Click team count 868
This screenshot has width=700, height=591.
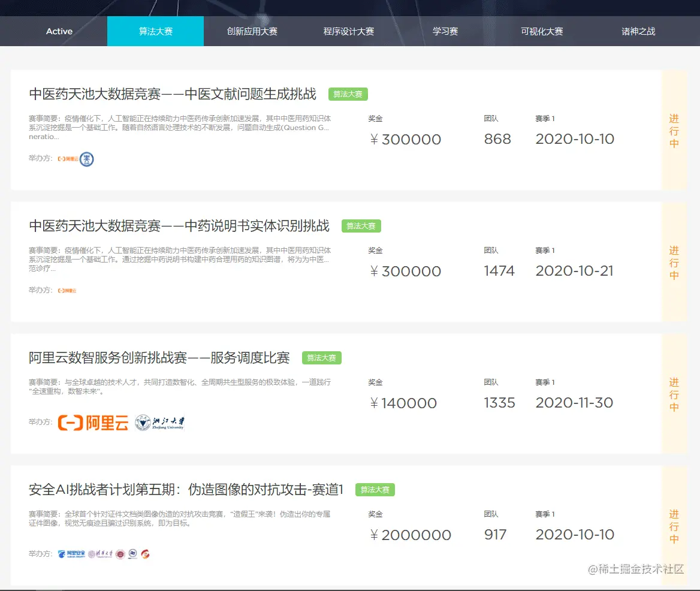click(x=497, y=139)
